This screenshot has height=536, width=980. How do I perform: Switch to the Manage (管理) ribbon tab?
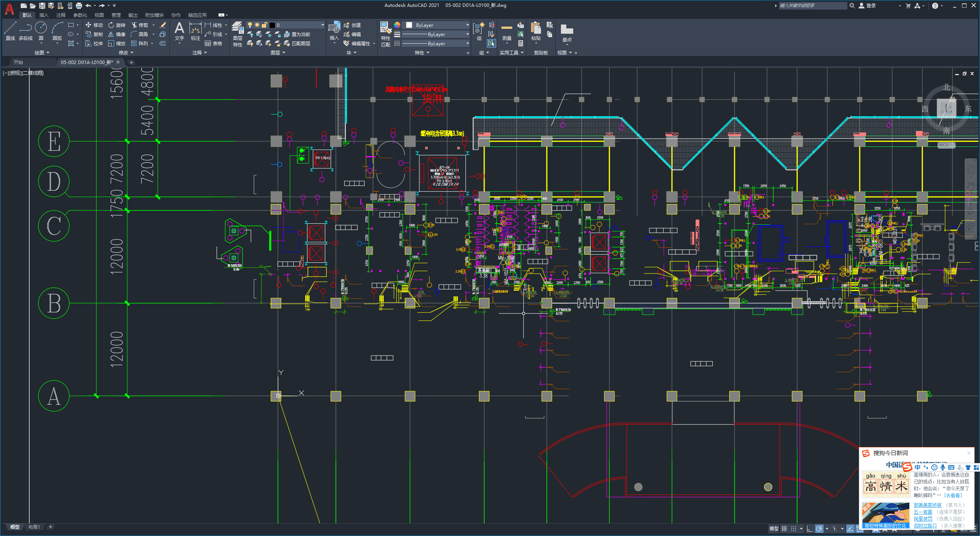[116, 15]
